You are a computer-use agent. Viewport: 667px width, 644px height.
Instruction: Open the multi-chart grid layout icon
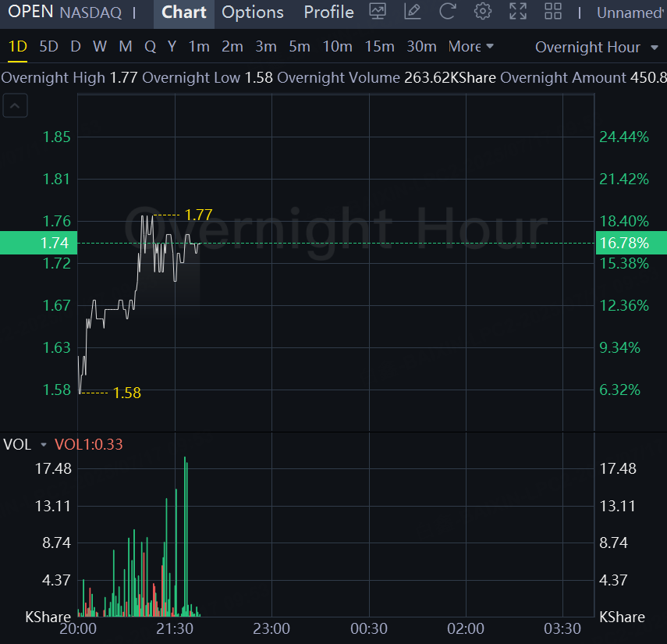point(553,12)
